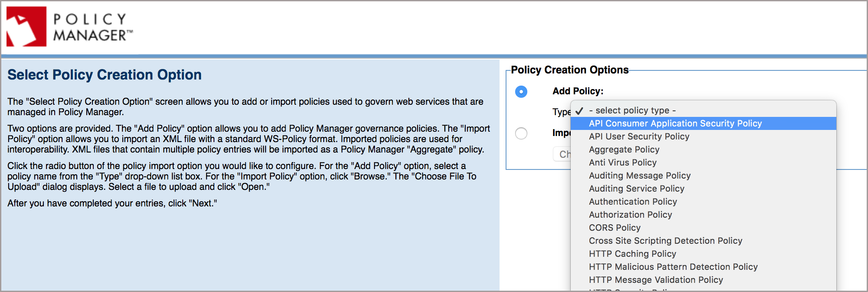The width and height of the screenshot is (868, 292).
Task: Select Auditing Service Policy option
Action: pos(636,189)
